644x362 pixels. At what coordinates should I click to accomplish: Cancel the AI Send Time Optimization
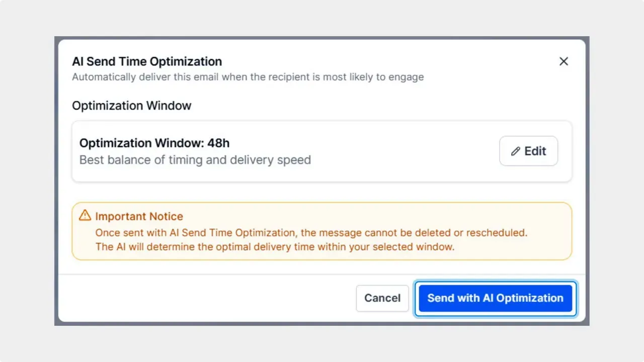pos(382,298)
